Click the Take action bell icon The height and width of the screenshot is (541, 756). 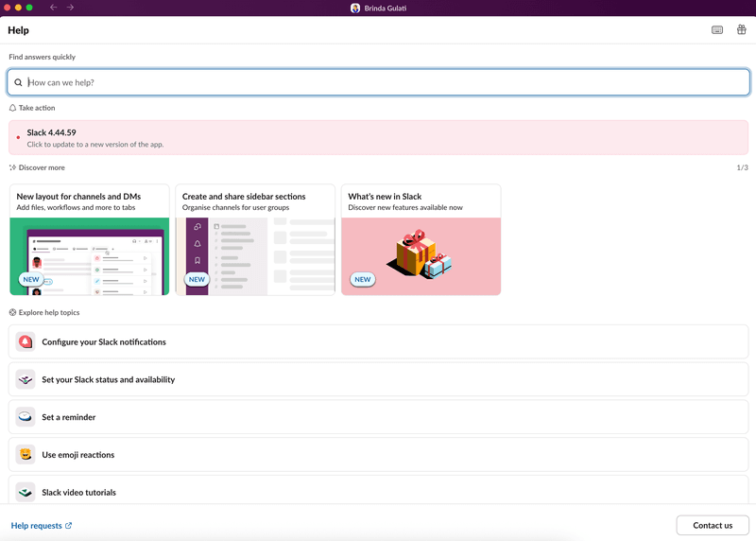12,108
